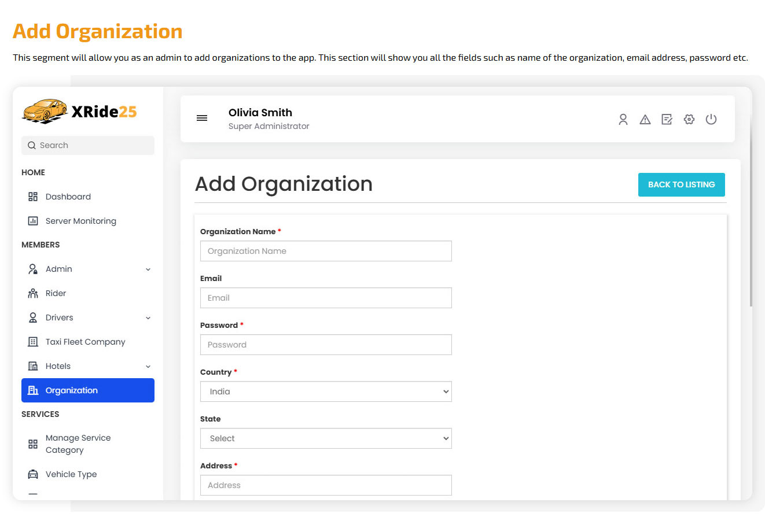
Task: Open the user profile icon in header
Action: [623, 119]
